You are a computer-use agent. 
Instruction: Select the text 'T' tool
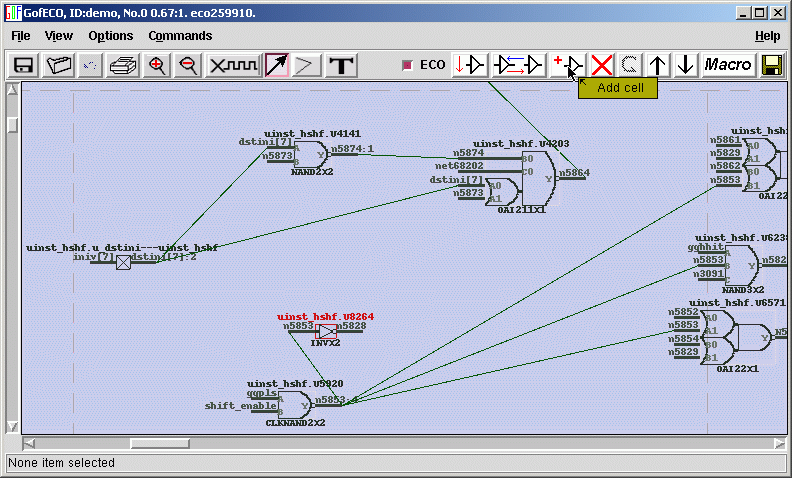click(x=342, y=65)
